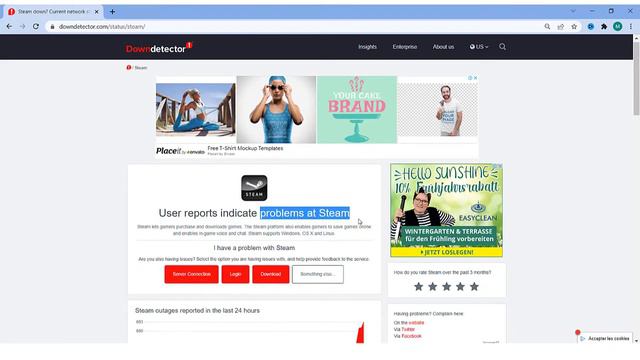Click Steam outages reported in last 24 hours heading
This screenshot has width=640, height=360.
(197, 311)
